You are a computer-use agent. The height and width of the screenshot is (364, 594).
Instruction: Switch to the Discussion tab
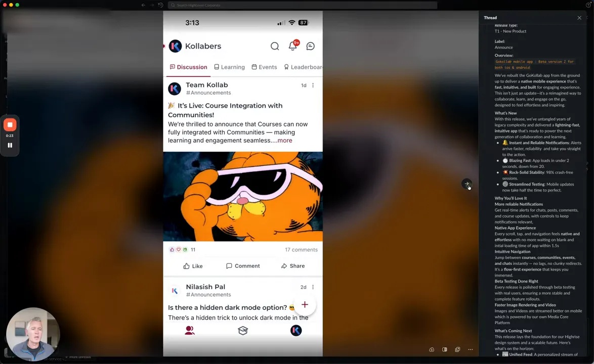pyautogui.click(x=188, y=67)
